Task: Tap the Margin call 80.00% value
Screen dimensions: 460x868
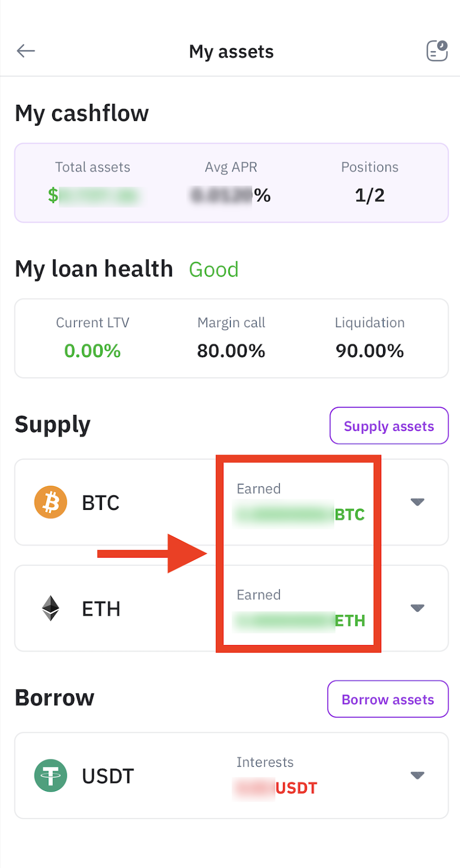Action: pyautogui.click(x=231, y=351)
